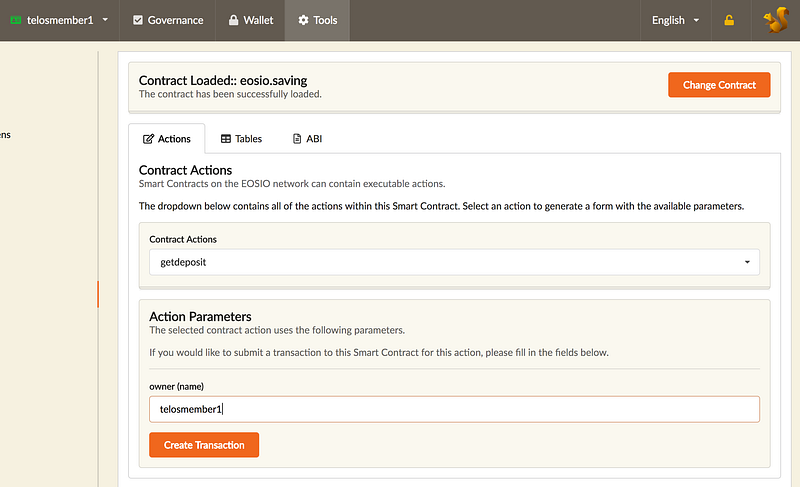Image resolution: width=800 pixels, height=487 pixels.
Task: Switch to the ABI tab
Action: click(307, 139)
